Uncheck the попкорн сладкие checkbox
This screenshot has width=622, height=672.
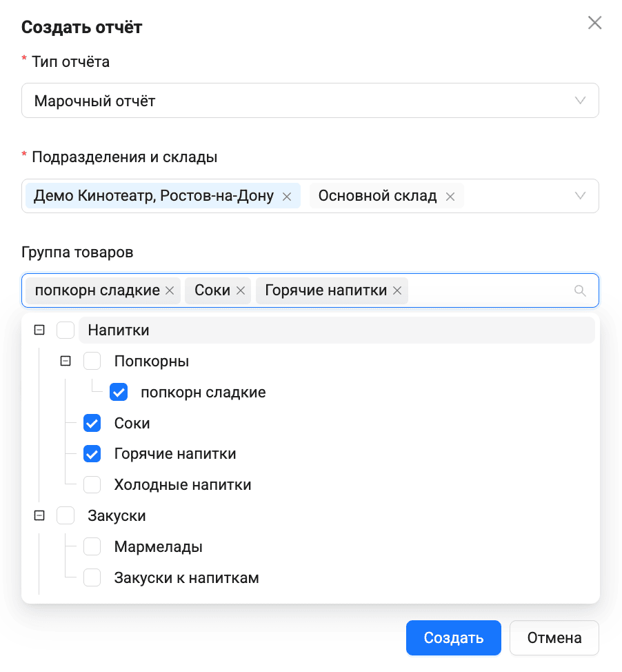click(x=119, y=393)
